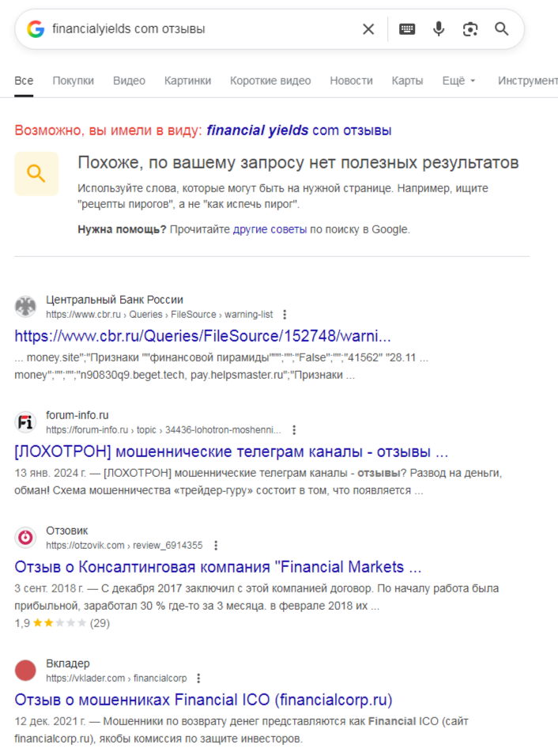
Task: Open the three-dot menu for the forum-info.ru result
Action: 294,429
